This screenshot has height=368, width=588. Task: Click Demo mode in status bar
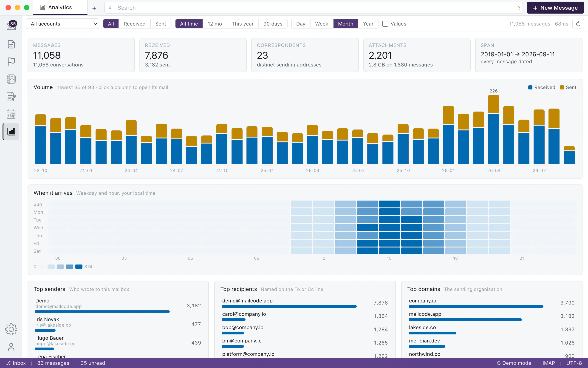pos(514,363)
